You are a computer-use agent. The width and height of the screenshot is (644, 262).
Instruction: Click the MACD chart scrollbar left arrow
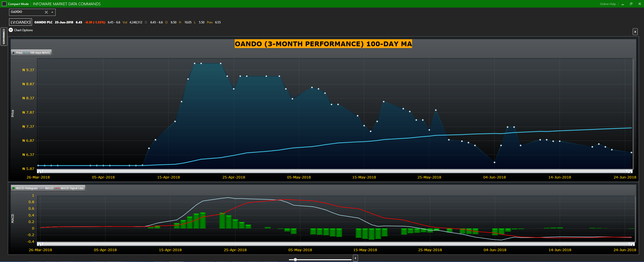(39, 244)
